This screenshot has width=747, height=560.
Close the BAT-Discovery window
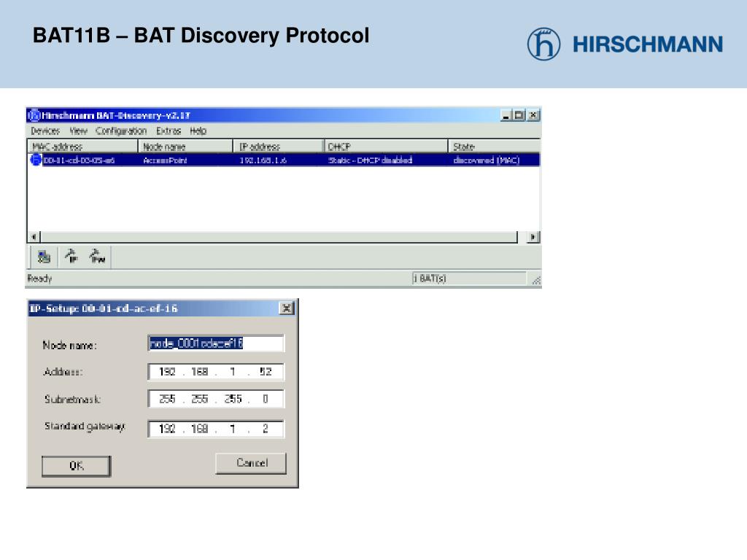(533, 115)
